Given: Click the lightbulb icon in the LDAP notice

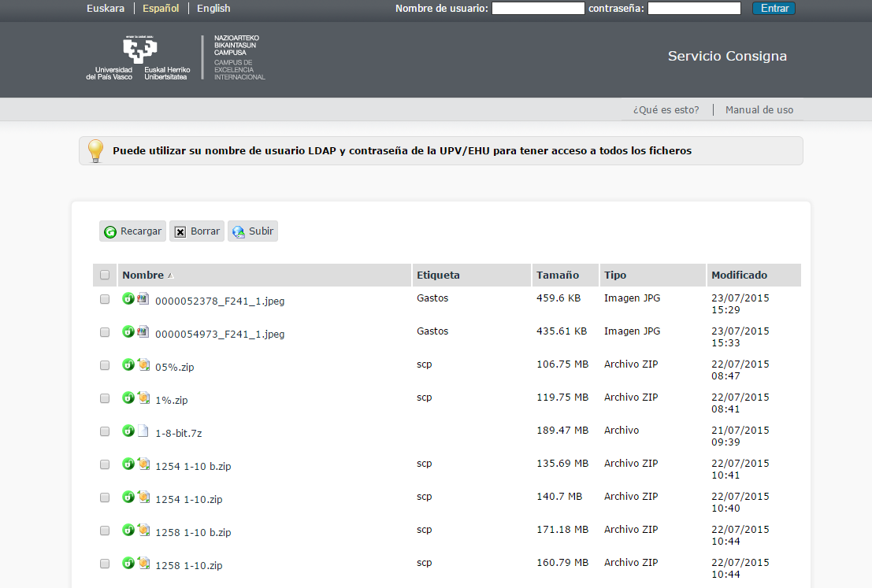Looking at the screenshot, I should pyautogui.click(x=95, y=150).
